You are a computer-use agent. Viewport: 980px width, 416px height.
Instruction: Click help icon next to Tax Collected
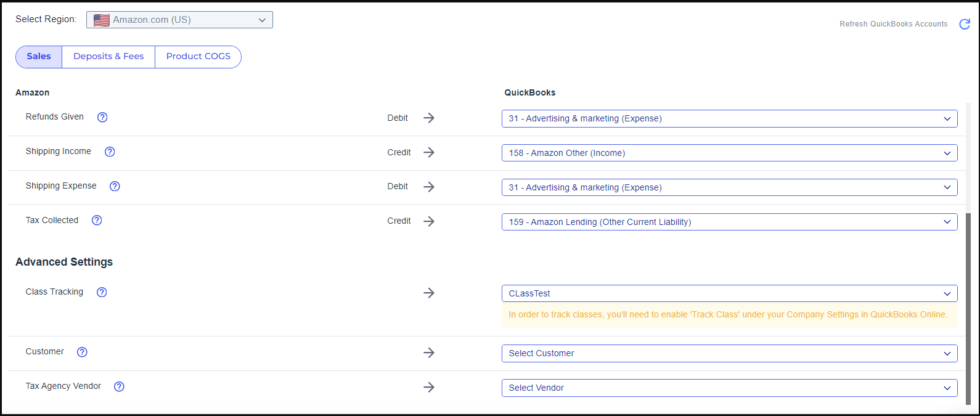tap(97, 221)
